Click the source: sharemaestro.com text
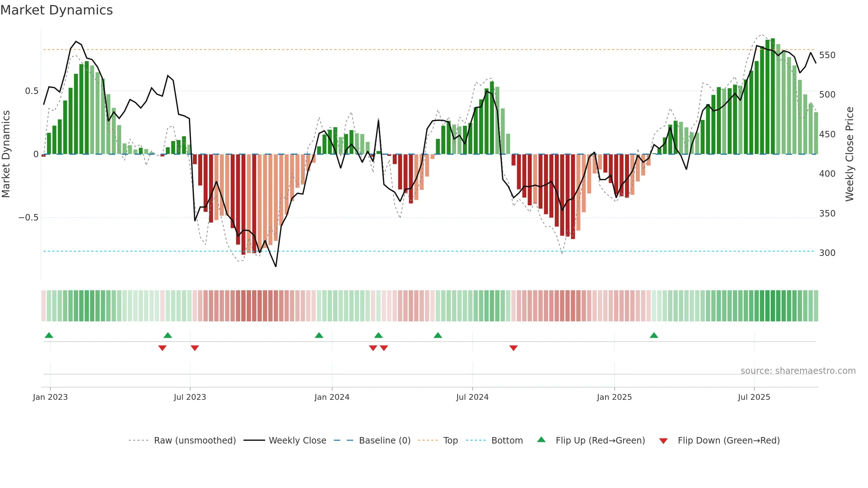868x488 pixels. pos(798,371)
